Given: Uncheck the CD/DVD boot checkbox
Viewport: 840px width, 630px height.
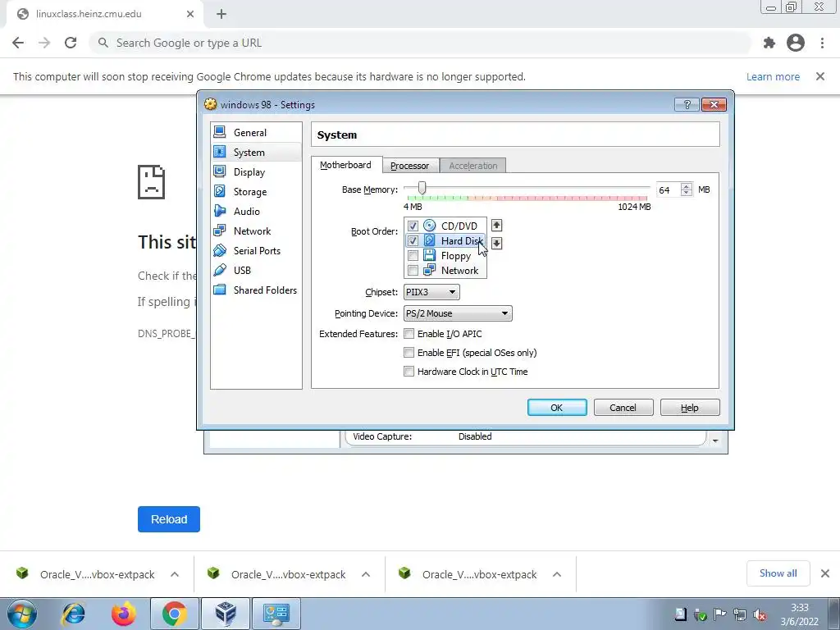Looking at the screenshot, I should 413,226.
